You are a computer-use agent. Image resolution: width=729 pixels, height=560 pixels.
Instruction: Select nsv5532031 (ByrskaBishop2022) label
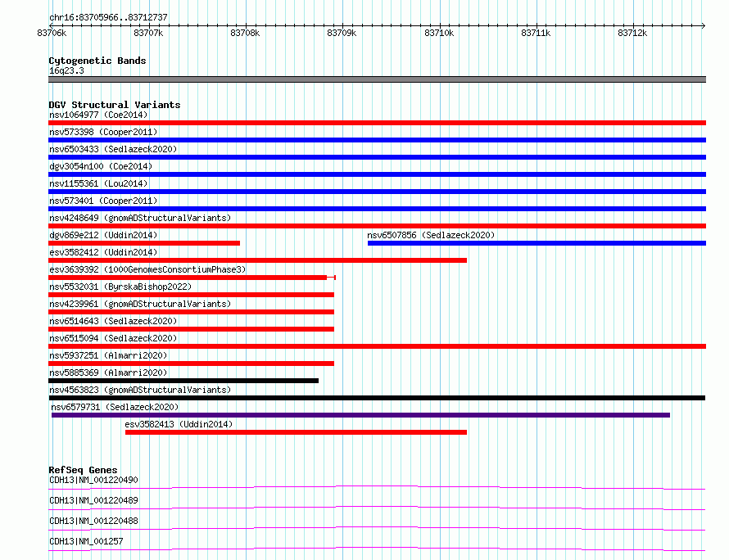[120, 287]
